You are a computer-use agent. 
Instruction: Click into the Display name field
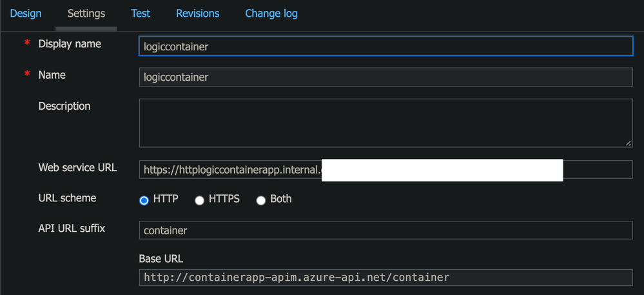(385, 46)
